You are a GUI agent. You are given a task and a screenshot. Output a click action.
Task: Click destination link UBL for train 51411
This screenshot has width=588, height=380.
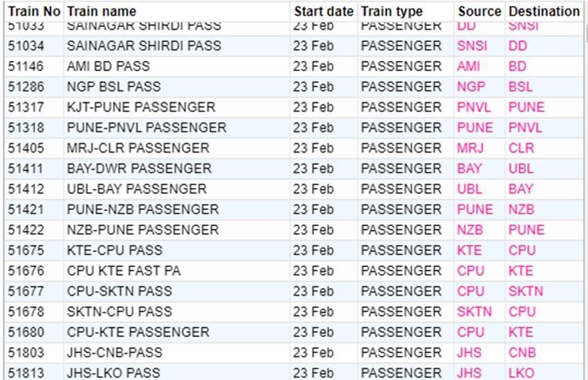tap(520, 169)
